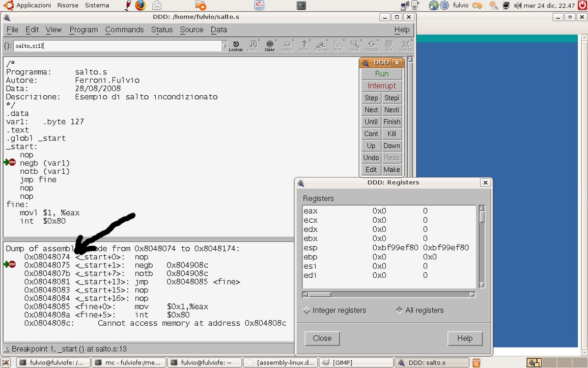Open the Source menu in DDD
The width and height of the screenshot is (588, 368).
pos(191,30)
